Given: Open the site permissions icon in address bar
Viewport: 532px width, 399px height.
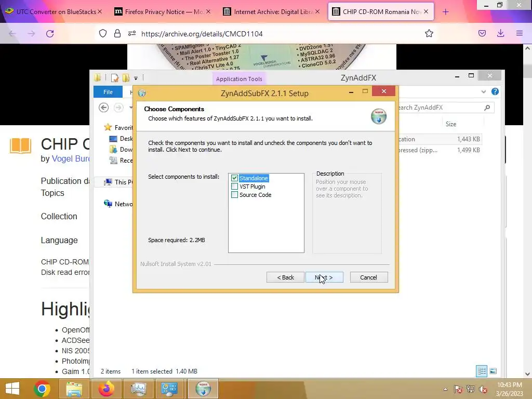Looking at the screenshot, I should click(132, 33).
